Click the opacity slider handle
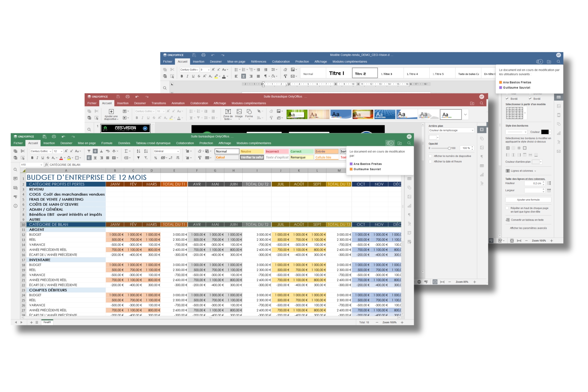588x392 pixels. 449,148
